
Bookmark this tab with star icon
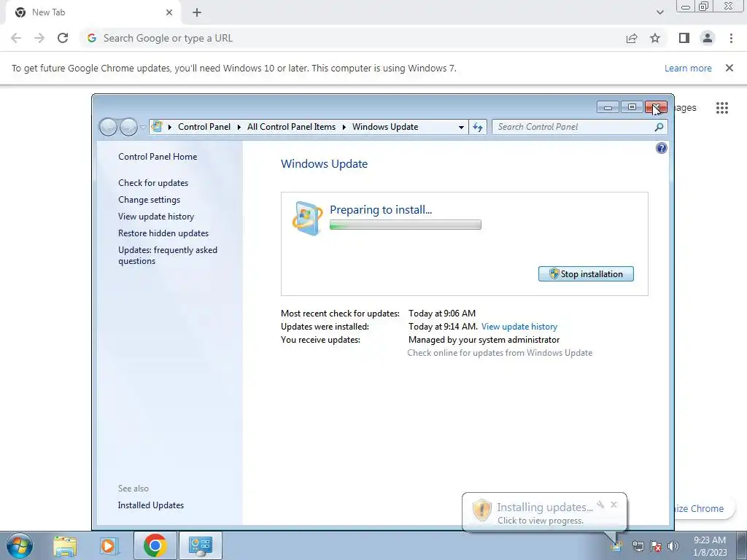(655, 38)
